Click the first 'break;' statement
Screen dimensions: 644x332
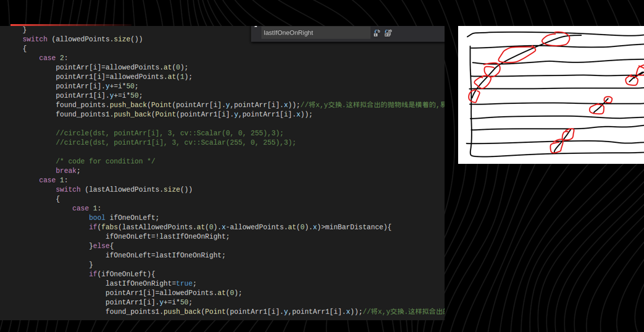[68, 171]
